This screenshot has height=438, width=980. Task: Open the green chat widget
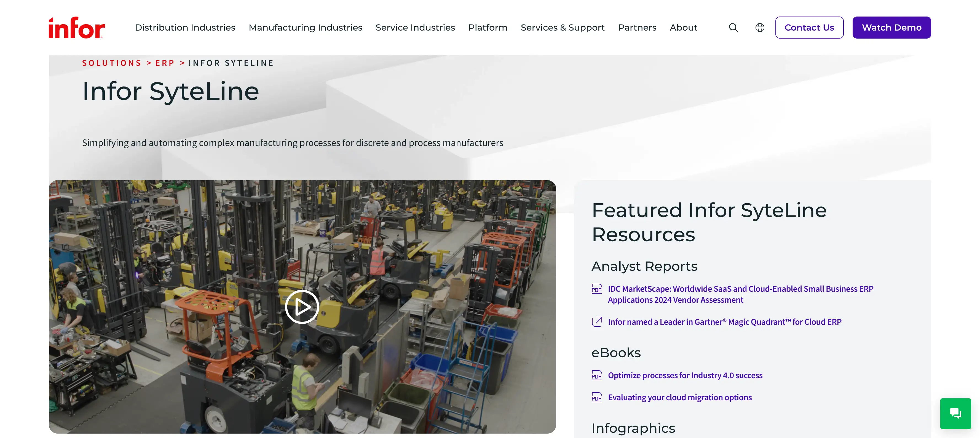[x=955, y=413]
